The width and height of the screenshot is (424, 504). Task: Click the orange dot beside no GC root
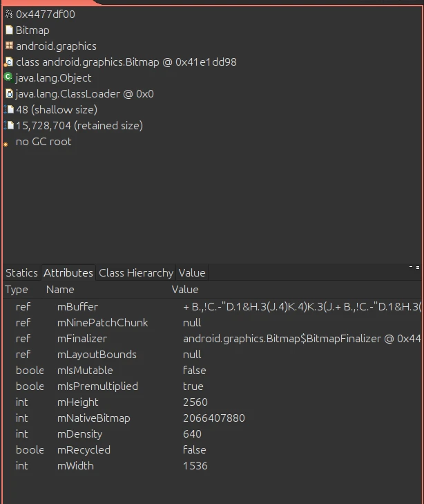(7, 143)
